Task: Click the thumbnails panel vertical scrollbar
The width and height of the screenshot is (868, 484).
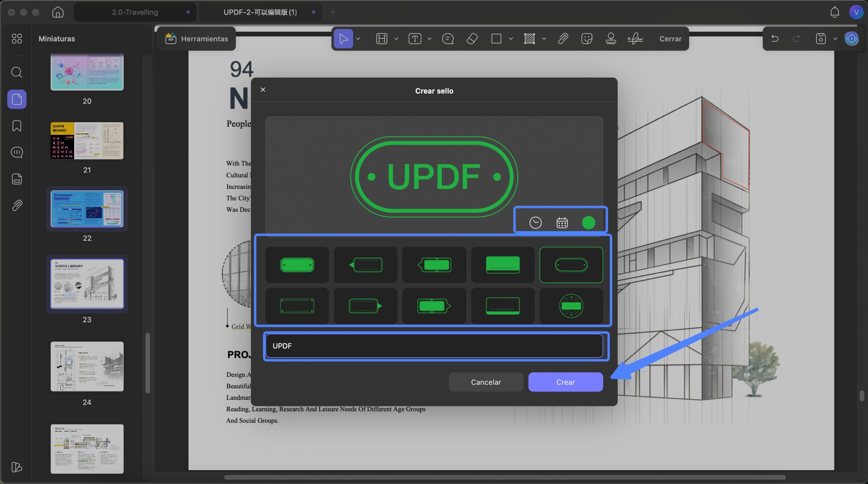Action: (147, 363)
